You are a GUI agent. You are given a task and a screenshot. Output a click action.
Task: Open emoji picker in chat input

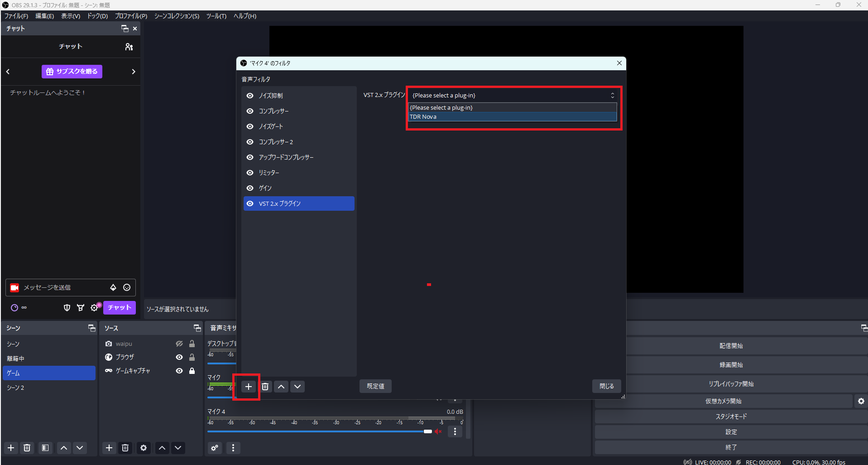[127, 287]
